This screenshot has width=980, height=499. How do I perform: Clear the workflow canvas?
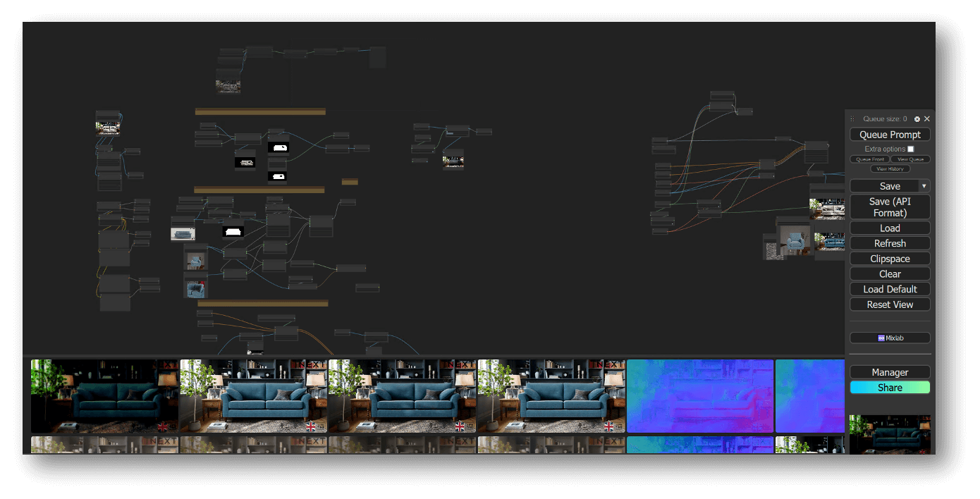point(890,274)
